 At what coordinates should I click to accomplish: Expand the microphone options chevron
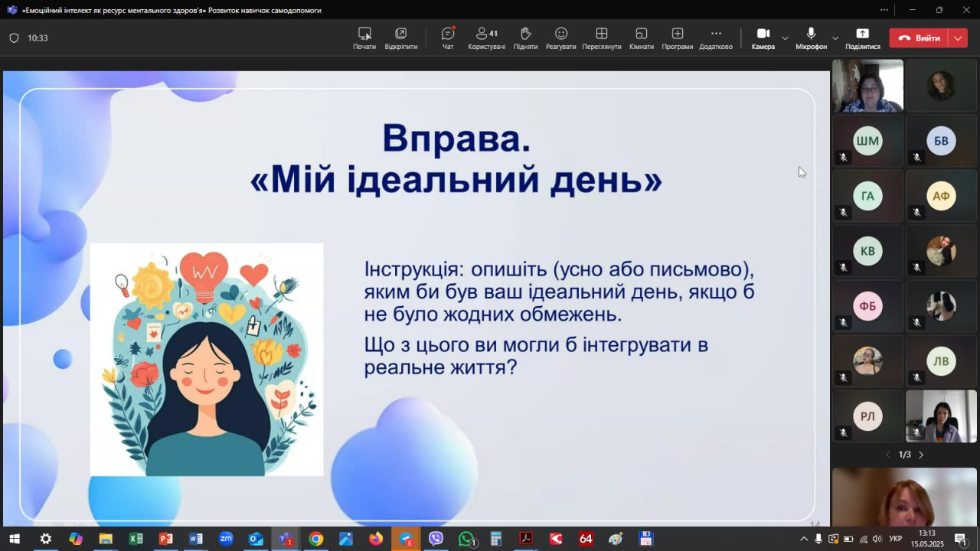(835, 38)
